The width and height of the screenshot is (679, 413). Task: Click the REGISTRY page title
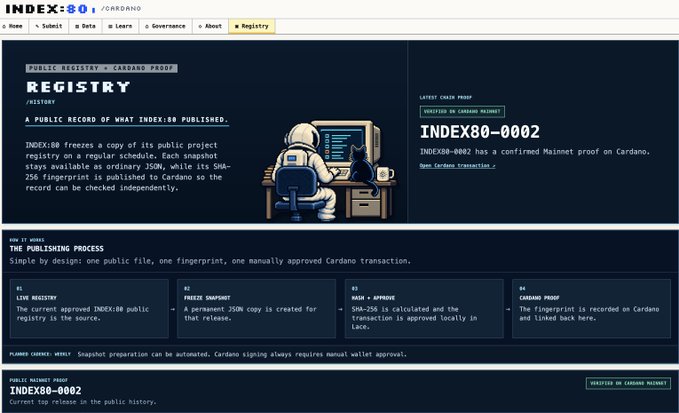(x=78, y=87)
